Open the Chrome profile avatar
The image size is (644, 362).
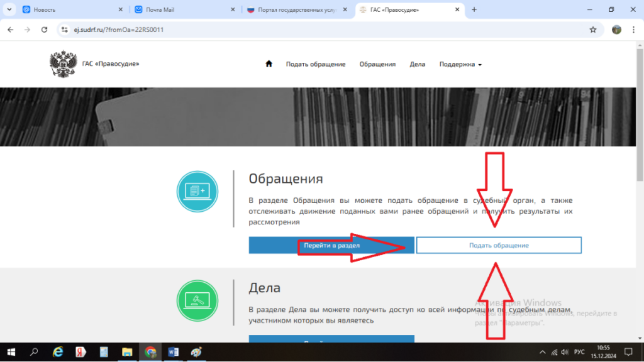coord(616,30)
